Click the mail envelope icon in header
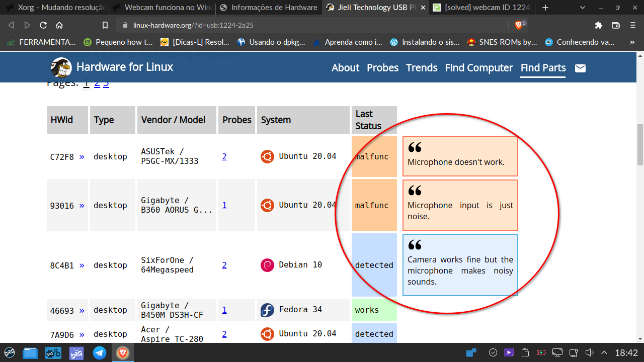This screenshot has height=362, width=644. click(580, 68)
